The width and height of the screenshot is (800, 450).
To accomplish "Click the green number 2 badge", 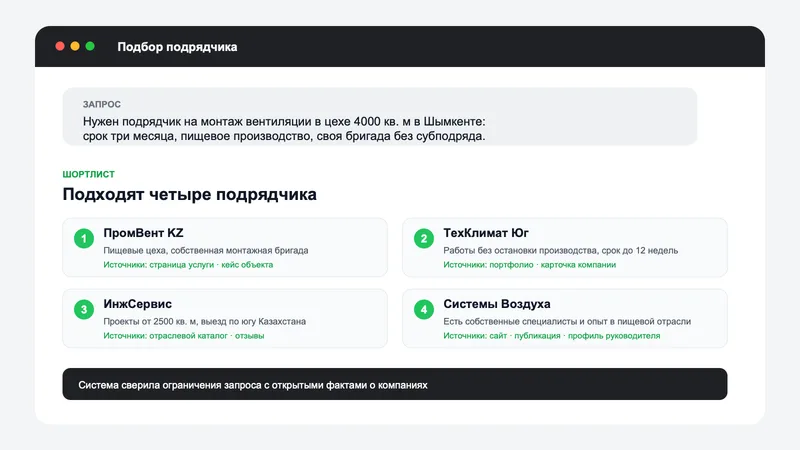I will point(423,238).
